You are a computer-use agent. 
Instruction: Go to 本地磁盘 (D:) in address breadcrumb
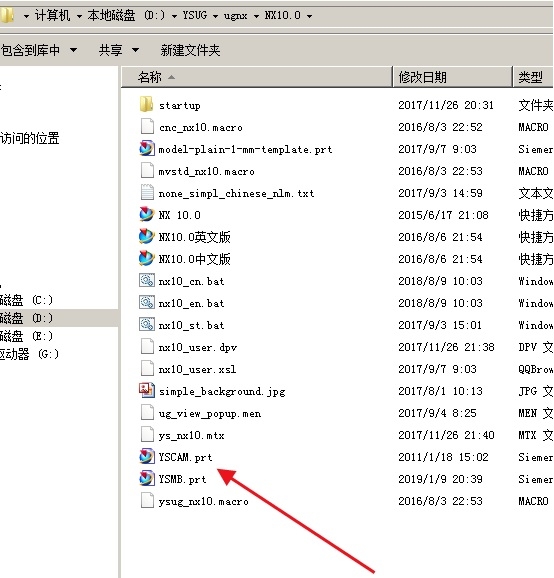click(x=126, y=15)
